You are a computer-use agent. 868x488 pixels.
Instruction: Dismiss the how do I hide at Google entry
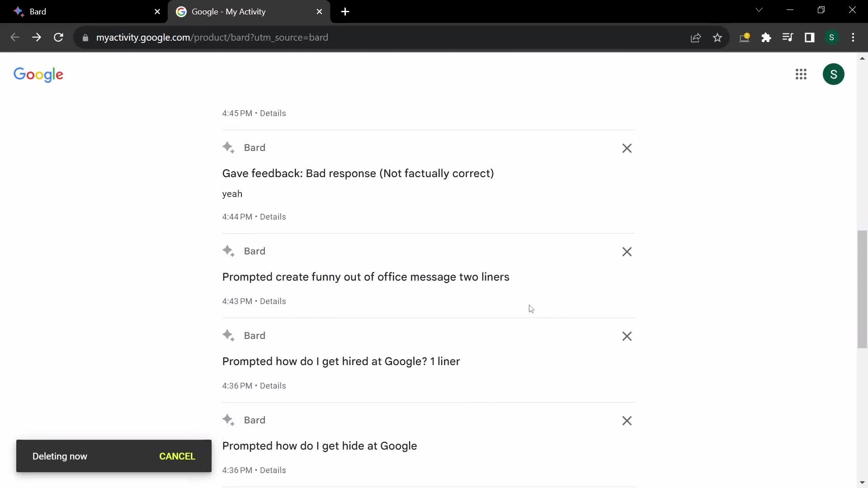pyautogui.click(x=627, y=421)
